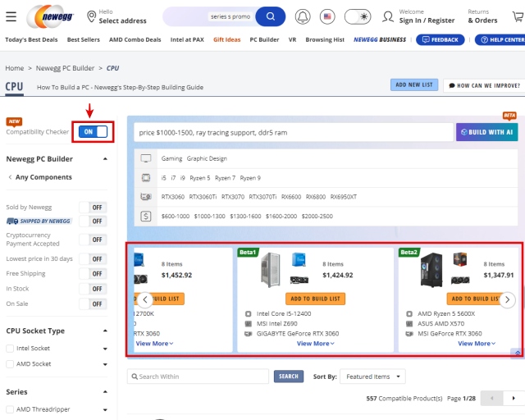
Task: Toggle the dark/light mode switch
Action: [x=358, y=16]
